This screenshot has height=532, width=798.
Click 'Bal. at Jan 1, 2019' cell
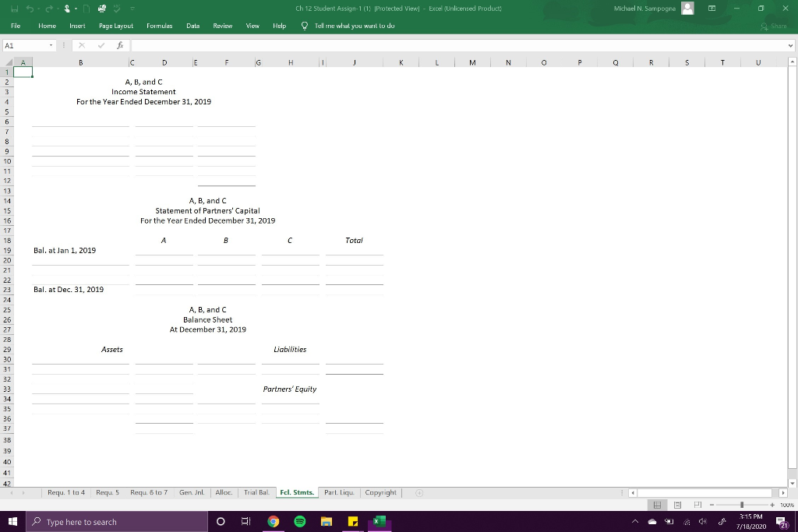click(x=65, y=250)
